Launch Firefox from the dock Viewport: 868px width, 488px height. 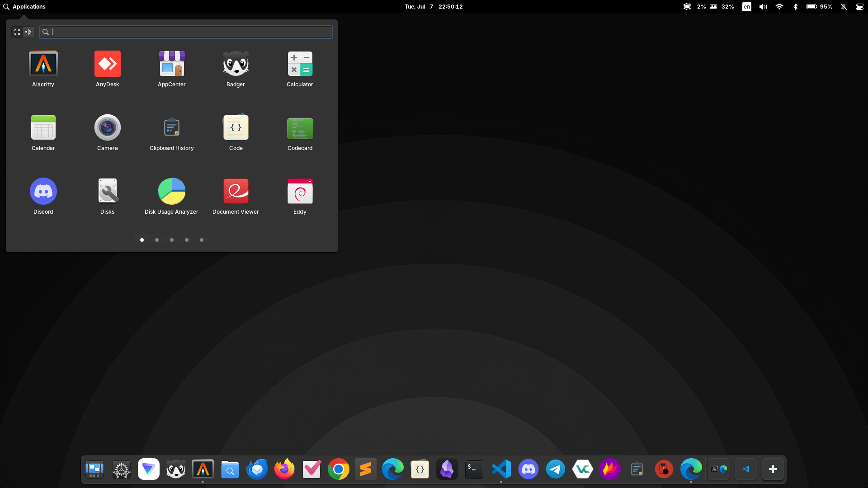coord(284,469)
